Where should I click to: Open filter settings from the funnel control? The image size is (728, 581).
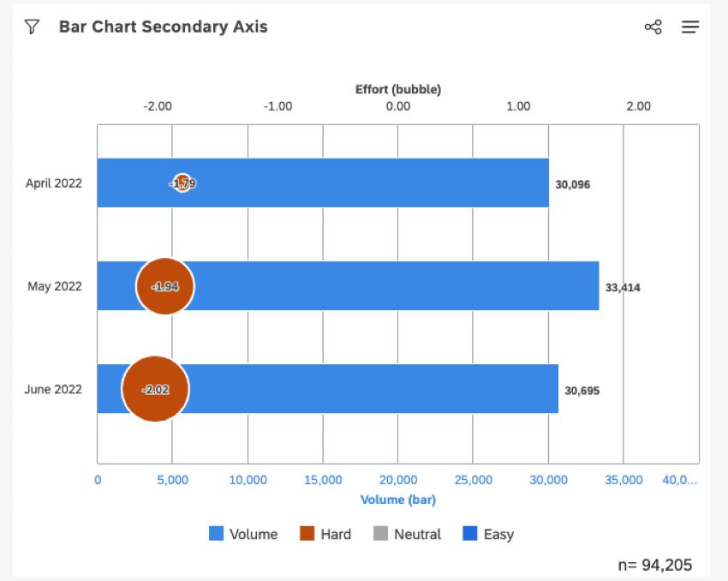[32, 27]
